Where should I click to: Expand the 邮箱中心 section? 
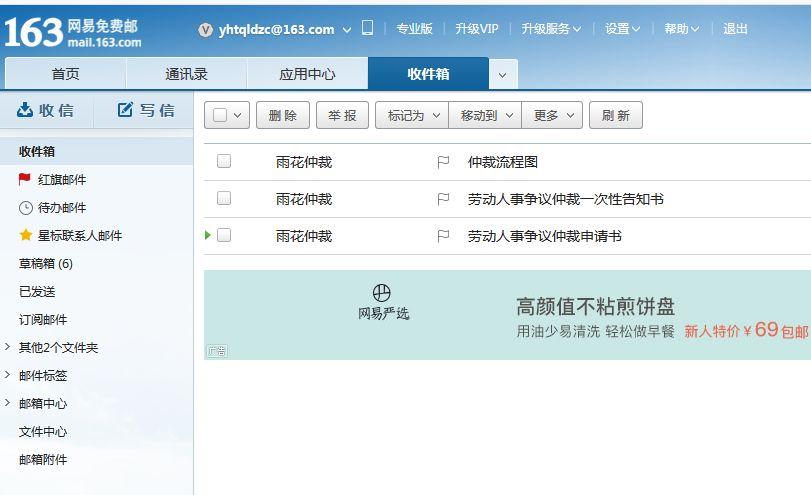[x=7, y=402]
